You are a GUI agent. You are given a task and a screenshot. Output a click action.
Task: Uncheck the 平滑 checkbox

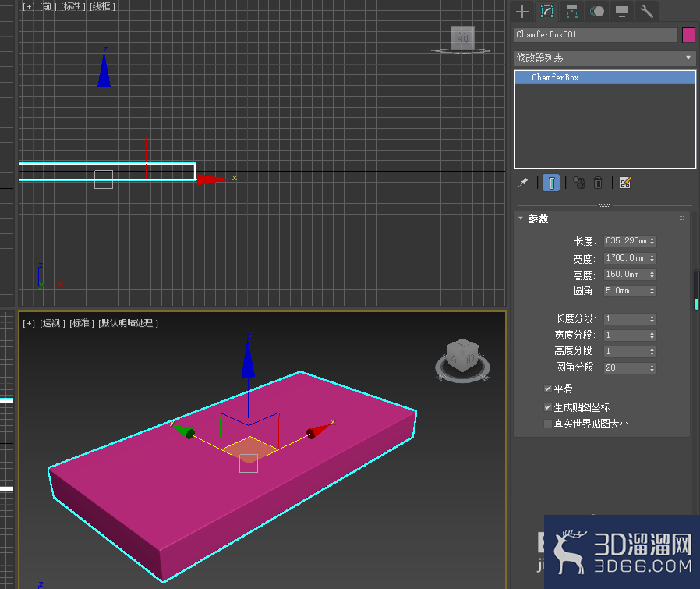tap(548, 389)
